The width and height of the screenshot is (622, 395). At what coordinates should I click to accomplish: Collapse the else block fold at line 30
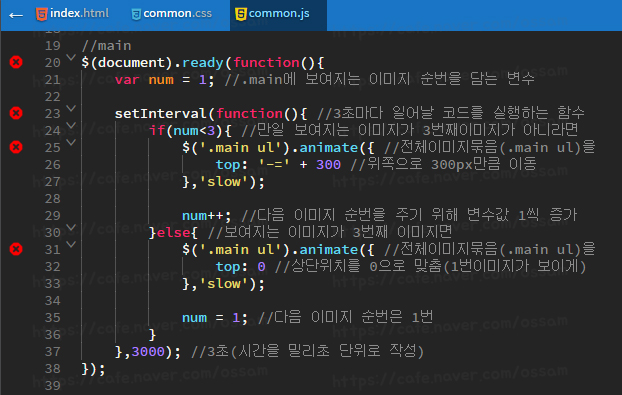click(71, 228)
